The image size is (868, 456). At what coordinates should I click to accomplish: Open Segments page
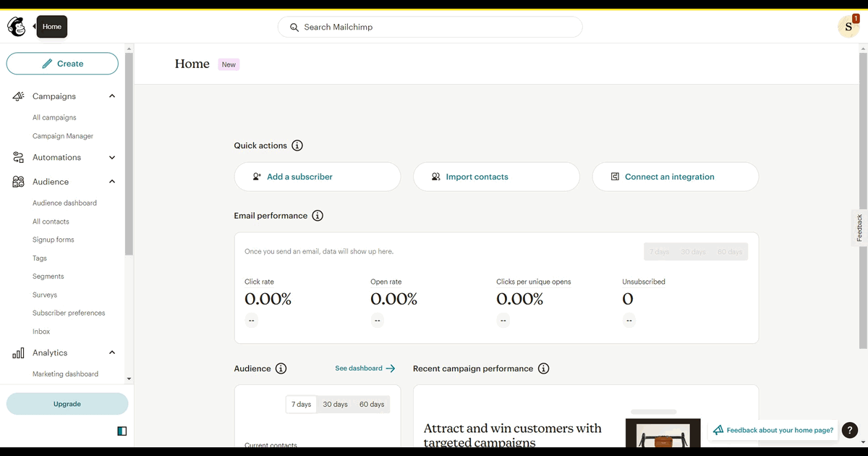(x=48, y=276)
